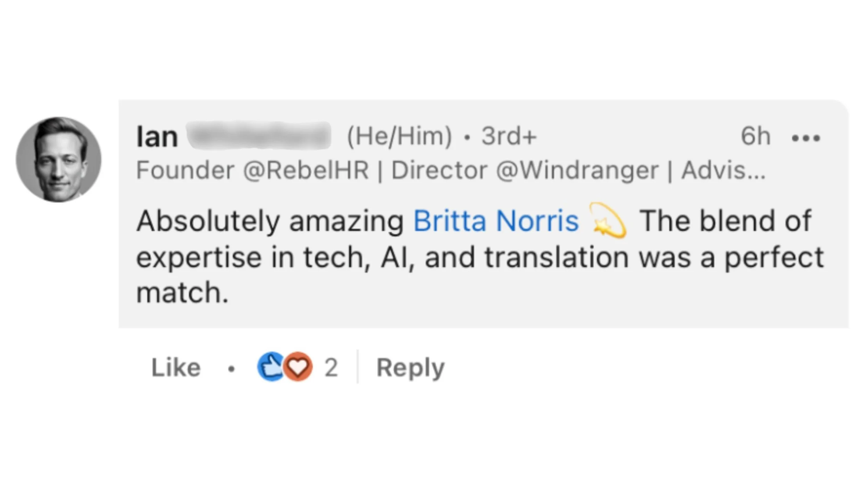Screen dimensions: 868x488
Task: Open the three-dot comment options menu
Action: pyautogui.click(x=806, y=138)
